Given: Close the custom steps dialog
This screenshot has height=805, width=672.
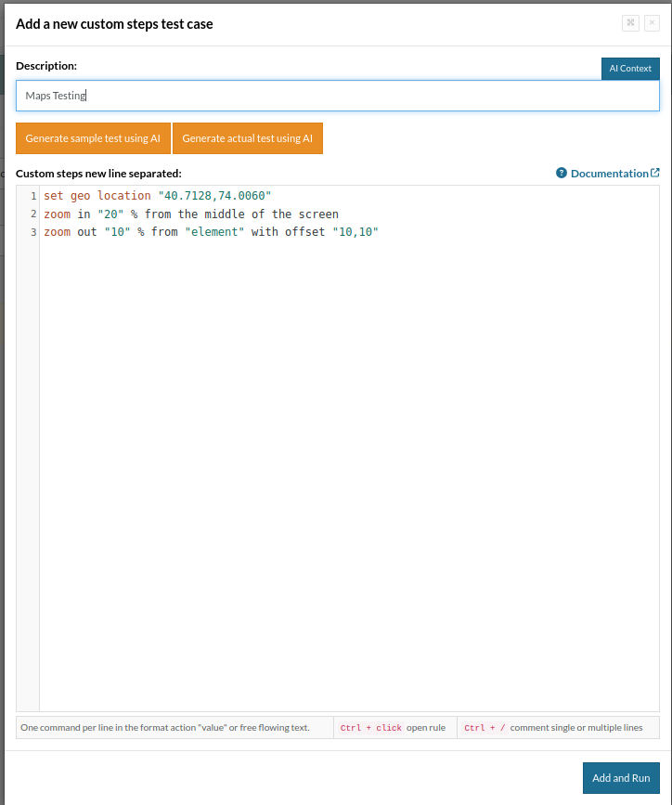Looking at the screenshot, I should coord(652,23).
